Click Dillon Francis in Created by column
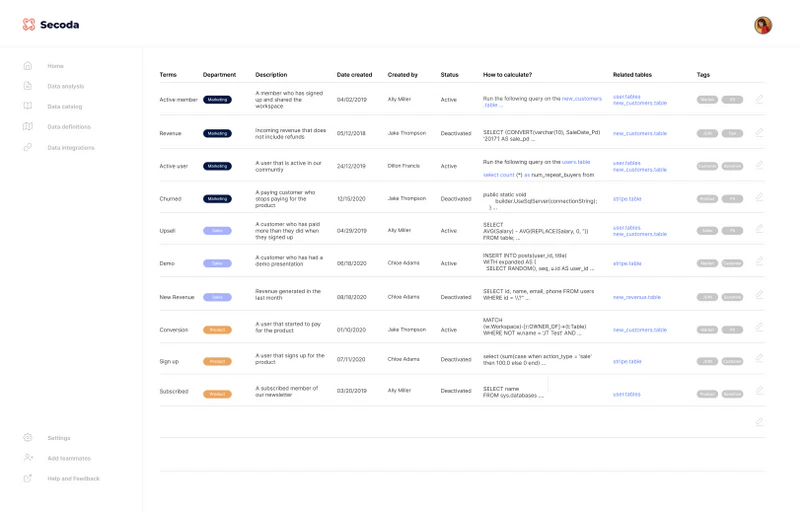The height and width of the screenshot is (513, 800). [404, 166]
